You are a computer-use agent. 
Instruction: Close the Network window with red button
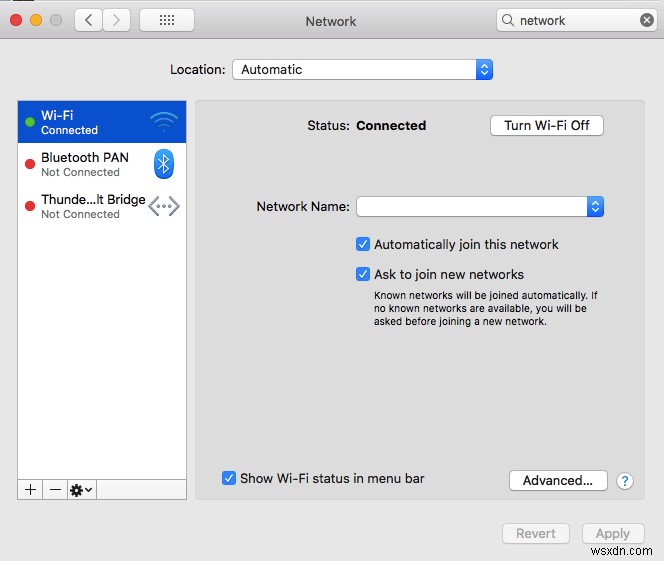pos(16,20)
